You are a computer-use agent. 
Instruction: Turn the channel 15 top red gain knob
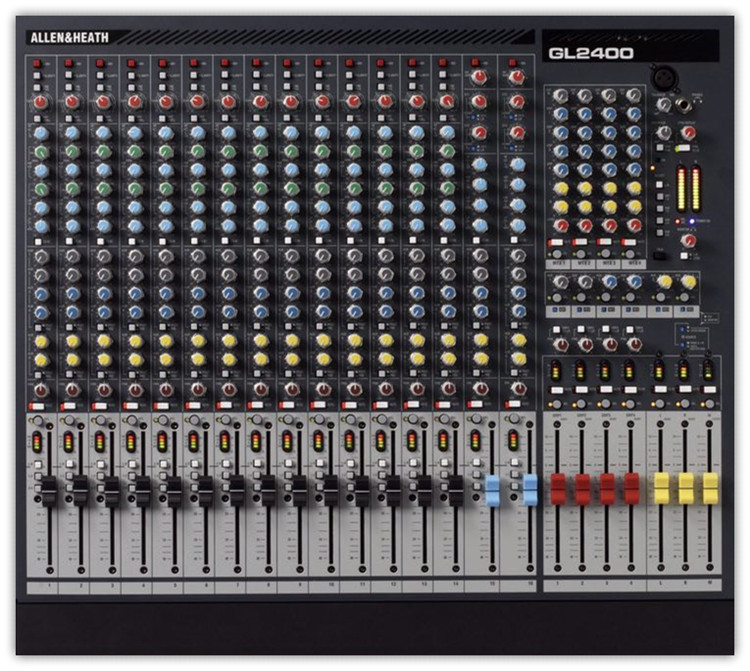479,77
